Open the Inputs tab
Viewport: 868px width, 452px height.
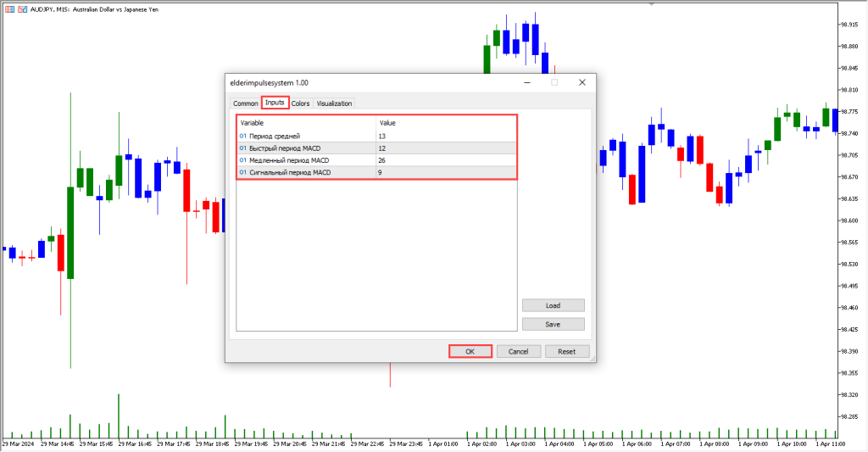pyautogui.click(x=275, y=103)
